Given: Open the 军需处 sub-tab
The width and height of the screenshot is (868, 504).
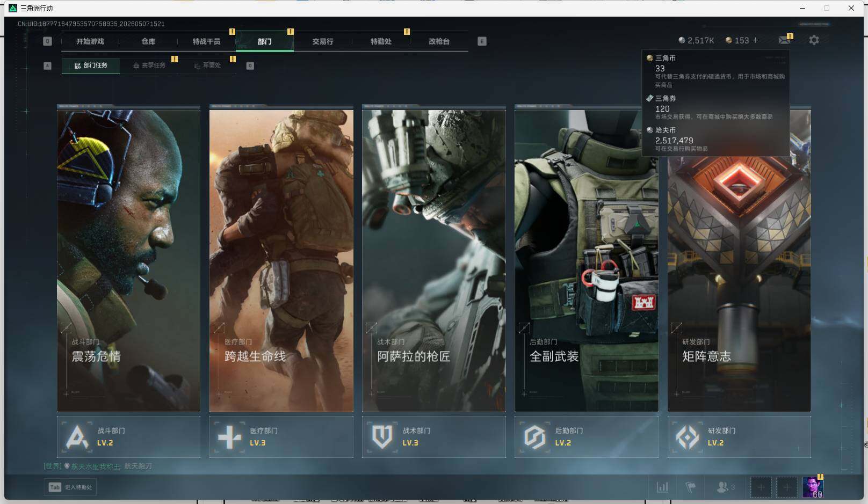Looking at the screenshot, I should point(207,65).
